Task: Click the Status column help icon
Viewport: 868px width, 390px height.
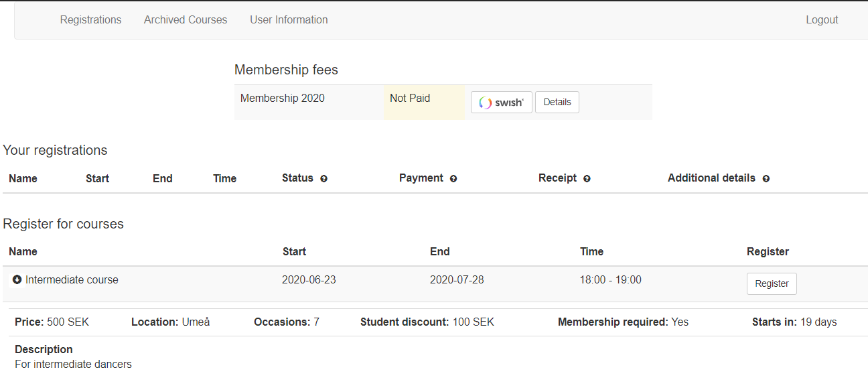Action: [x=323, y=179]
